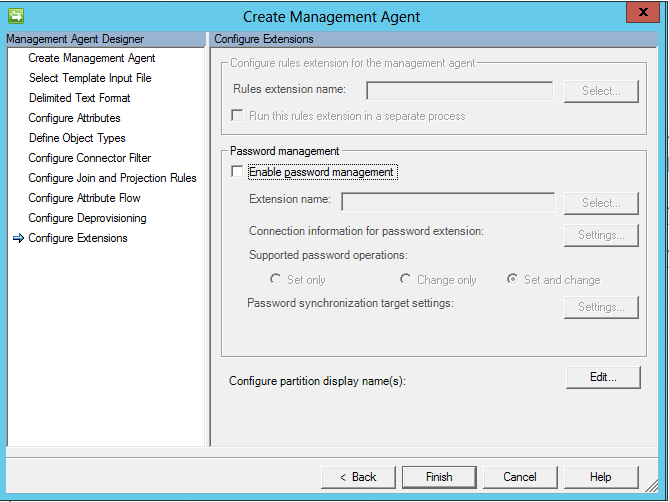This screenshot has width=669, height=502.
Task: Click the password Extension name field
Action: click(448, 202)
